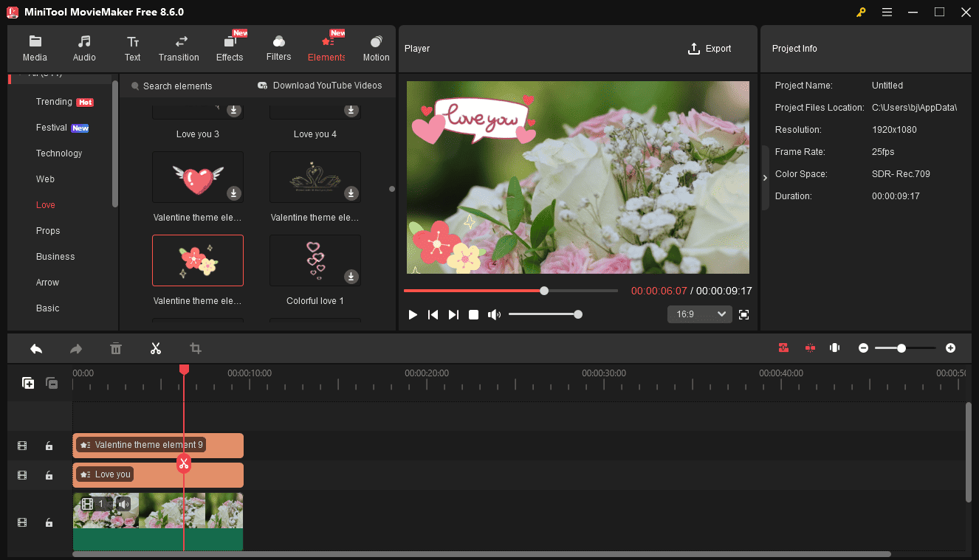Add a new track
The height and width of the screenshot is (560, 979).
pyautogui.click(x=28, y=383)
